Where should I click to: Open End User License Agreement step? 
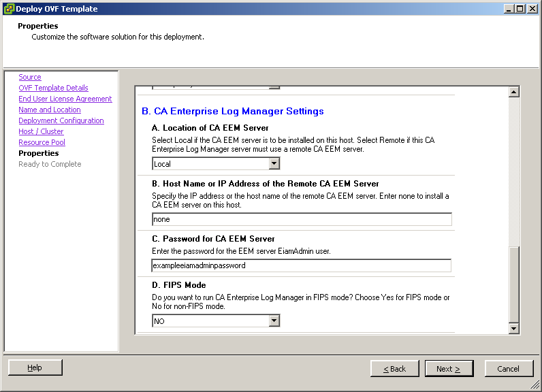click(x=65, y=99)
